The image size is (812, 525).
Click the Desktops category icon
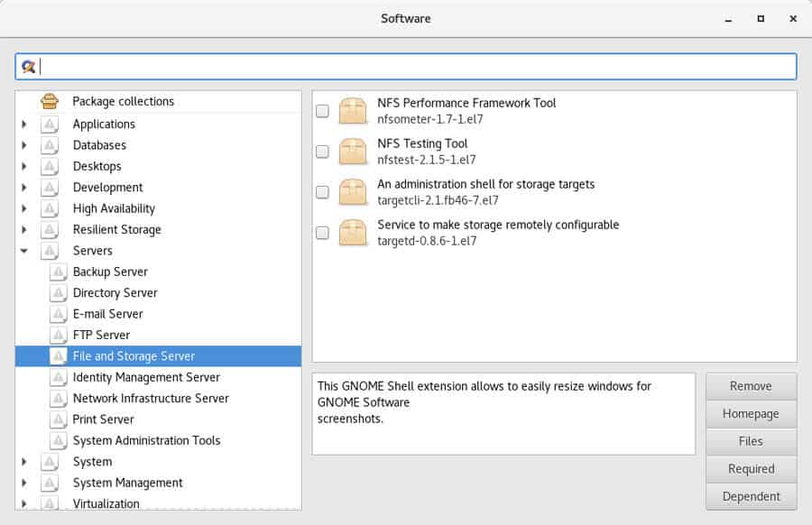tap(50, 166)
